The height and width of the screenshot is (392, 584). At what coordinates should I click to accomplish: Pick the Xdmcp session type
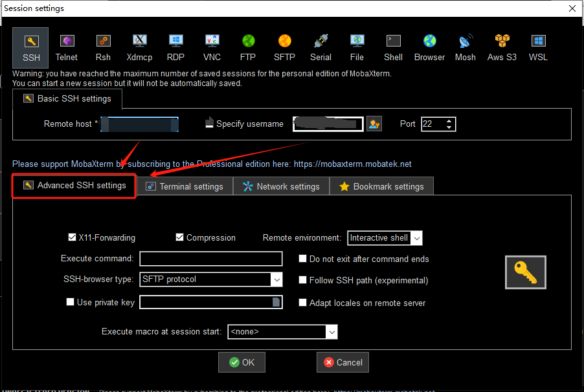point(139,47)
